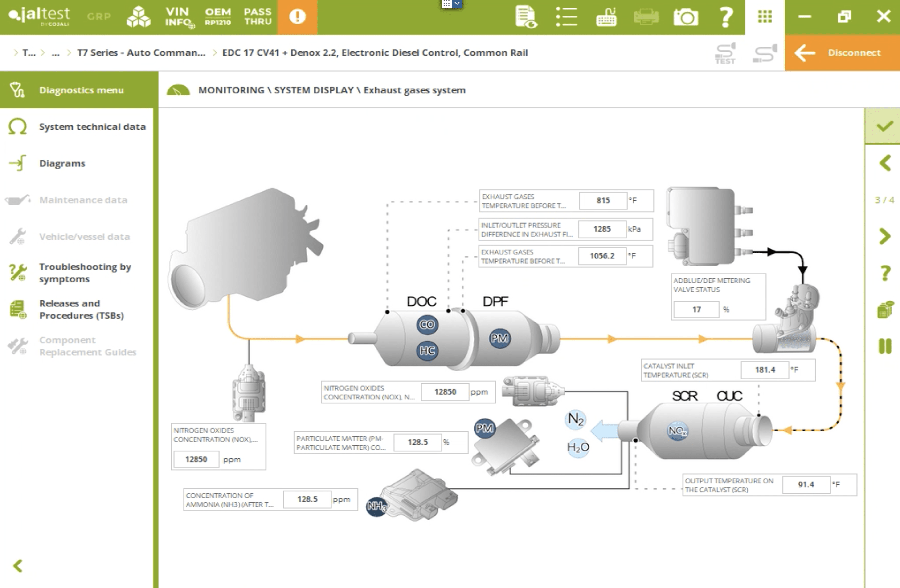Image resolution: width=900 pixels, height=588 pixels.
Task: Pause the live monitoring
Action: (885, 346)
